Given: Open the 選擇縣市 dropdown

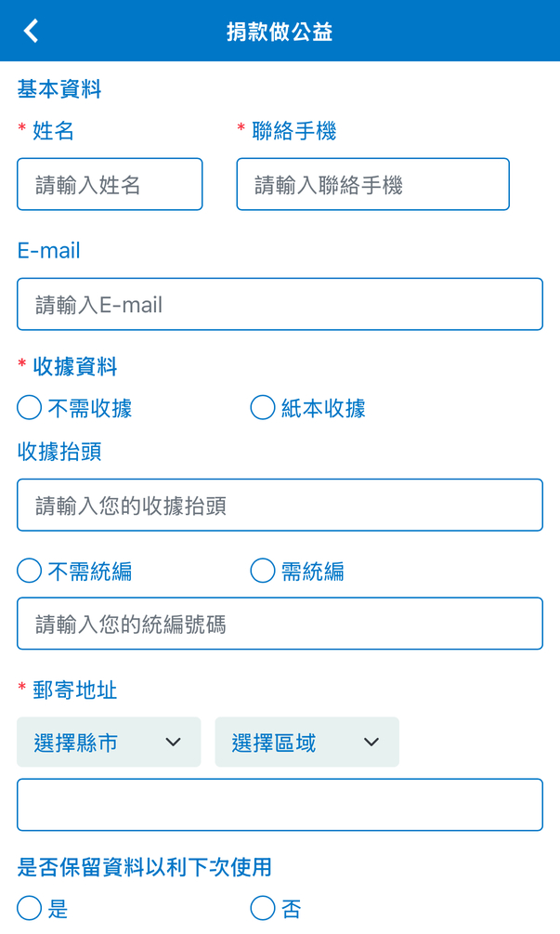Looking at the screenshot, I should click(x=109, y=742).
